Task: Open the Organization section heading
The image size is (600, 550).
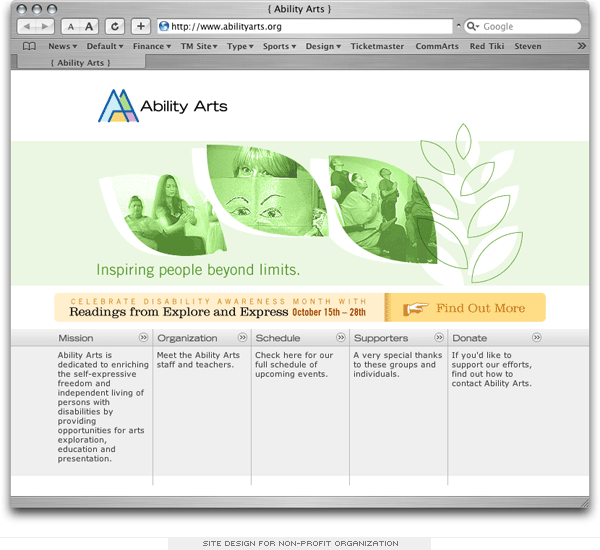Action: (x=187, y=338)
